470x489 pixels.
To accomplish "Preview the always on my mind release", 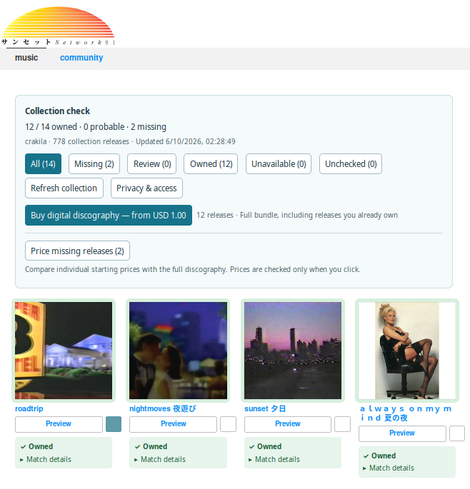I will point(402,433).
